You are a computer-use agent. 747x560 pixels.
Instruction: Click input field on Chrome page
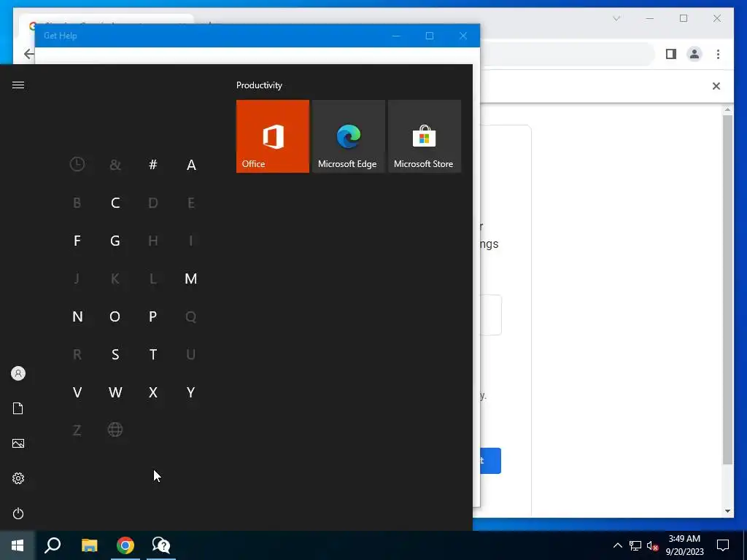click(491, 315)
